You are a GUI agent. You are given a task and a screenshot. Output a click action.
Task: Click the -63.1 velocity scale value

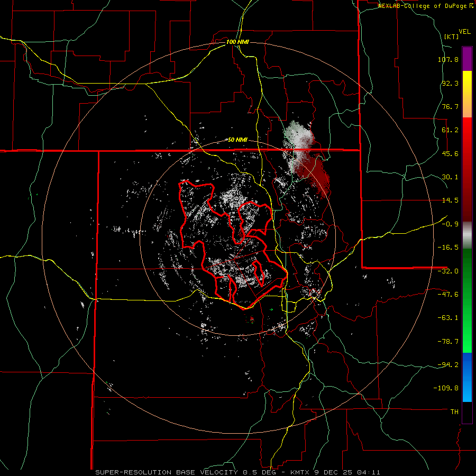coord(448,318)
